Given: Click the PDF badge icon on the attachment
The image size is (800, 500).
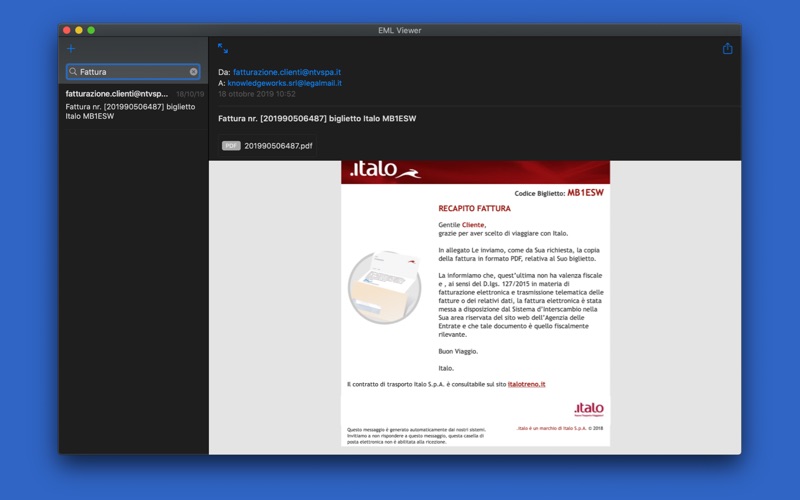Looking at the screenshot, I should click(x=231, y=146).
